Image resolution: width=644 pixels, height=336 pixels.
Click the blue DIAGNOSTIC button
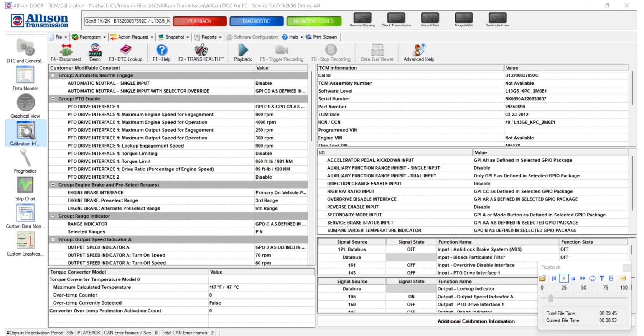256,21
